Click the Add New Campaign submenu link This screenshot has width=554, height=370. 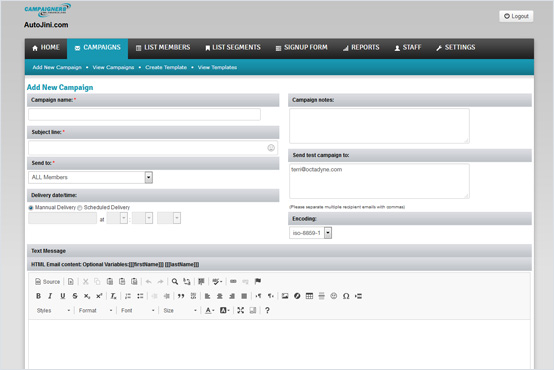click(57, 67)
